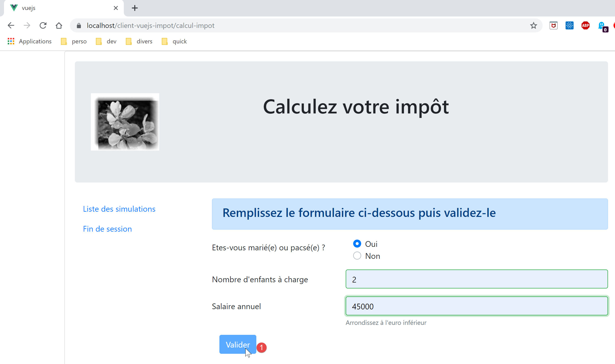Screen dimensions: 615x364
Task: Expand the divers bookmarks folder
Action: [139, 41]
